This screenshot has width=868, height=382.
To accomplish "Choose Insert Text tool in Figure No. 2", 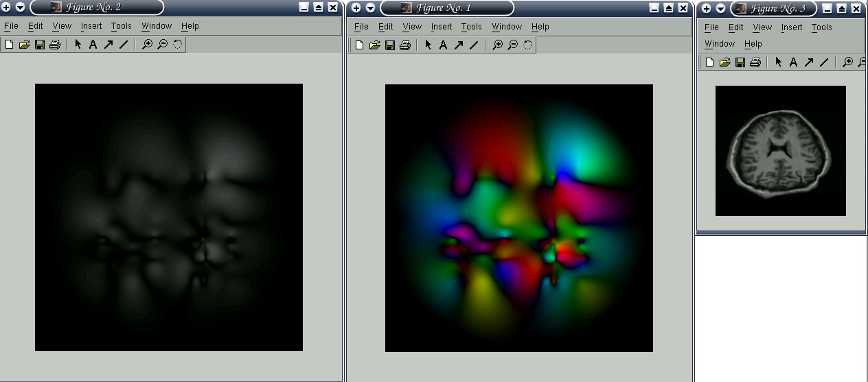I will (93, 45).
